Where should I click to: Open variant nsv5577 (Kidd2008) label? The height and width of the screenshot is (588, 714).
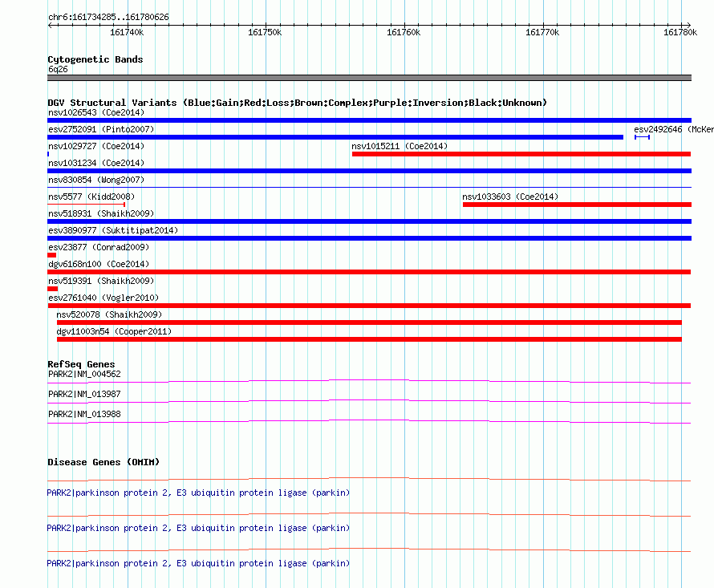click(x=91, y=197)
